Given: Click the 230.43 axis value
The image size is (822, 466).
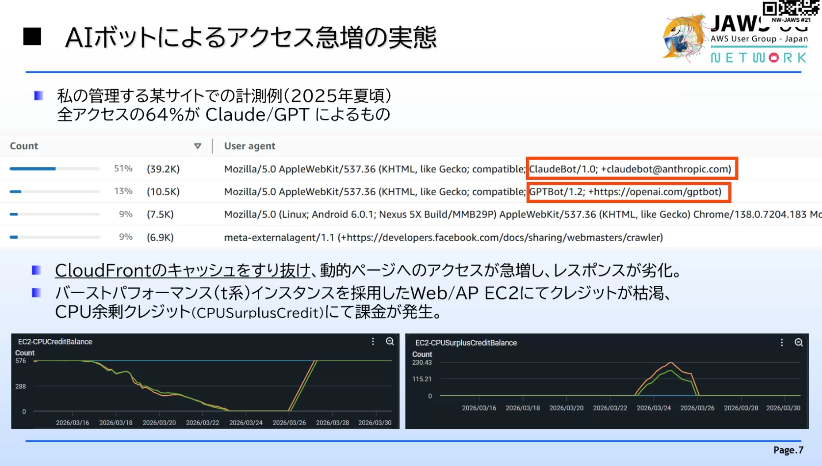Looking at the screenshot, I should [422, 363].
